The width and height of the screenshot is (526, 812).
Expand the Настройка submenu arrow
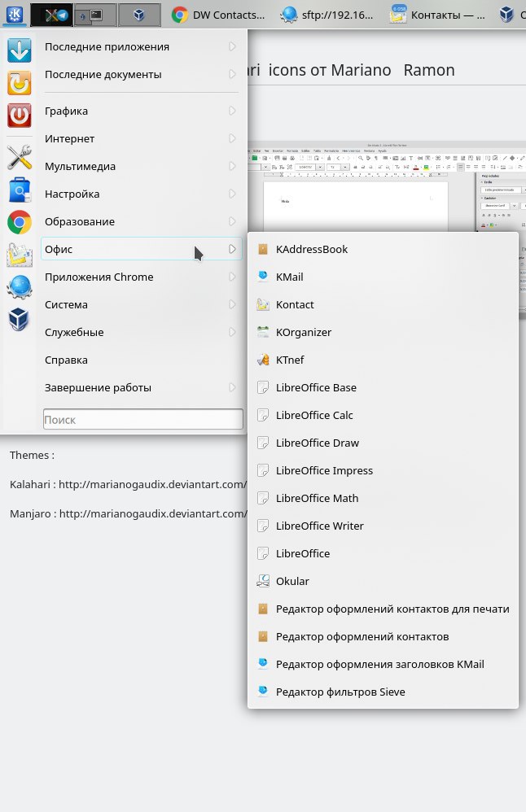tap(232, 194)
